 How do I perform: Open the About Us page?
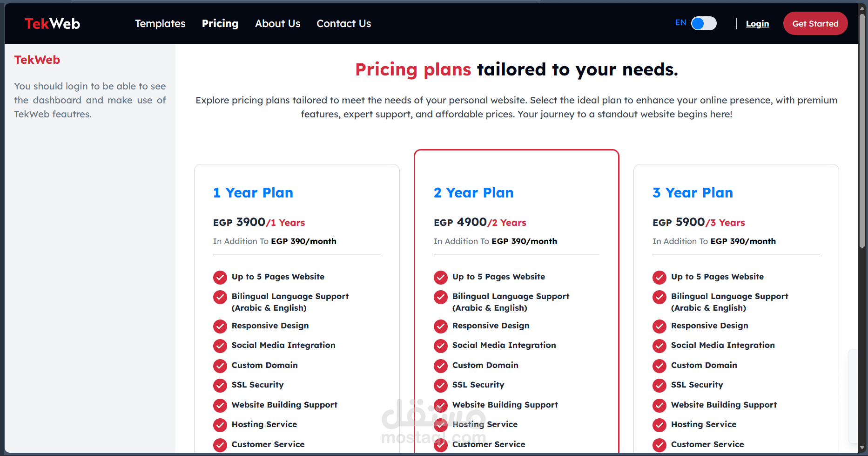277,24
